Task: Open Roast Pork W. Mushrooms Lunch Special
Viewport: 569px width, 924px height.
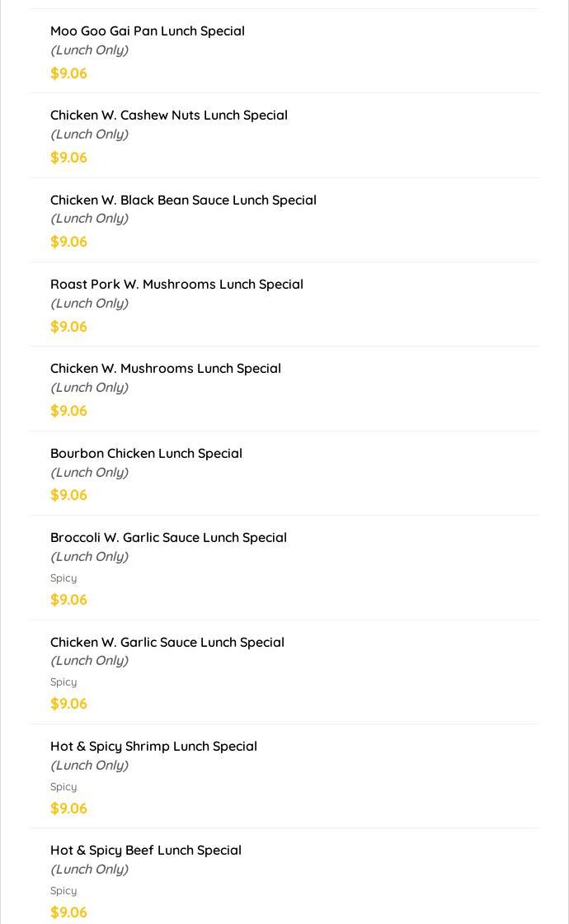Action: (284, 304)
